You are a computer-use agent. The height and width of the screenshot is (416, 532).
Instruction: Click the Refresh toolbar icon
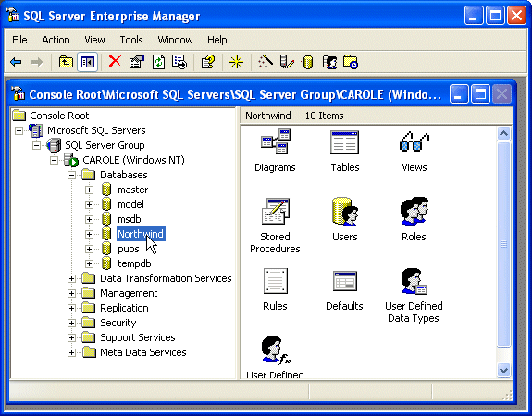click(158, 62)
